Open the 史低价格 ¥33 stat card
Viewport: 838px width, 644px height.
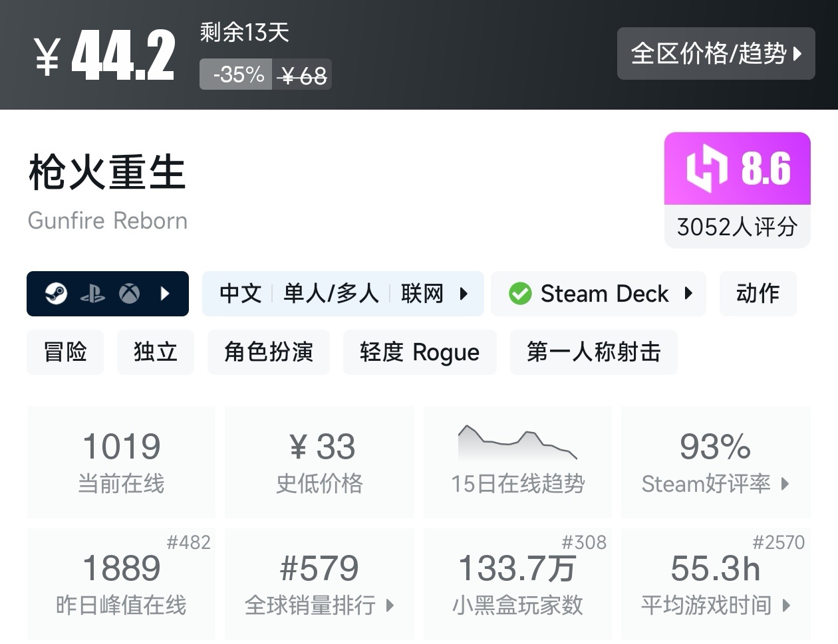coord(319,462)
